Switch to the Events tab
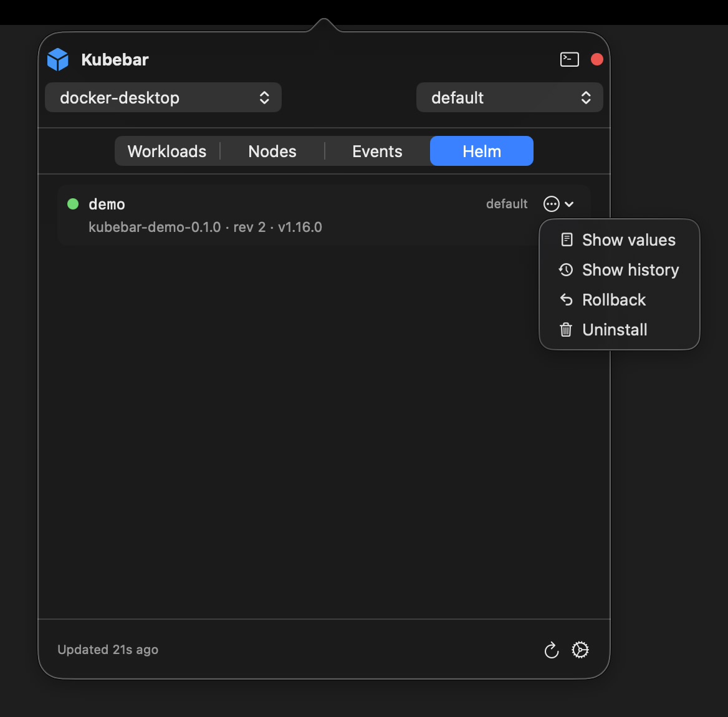Image resolution: width=728 pixels, height=717 pixels. click(378, 152)
